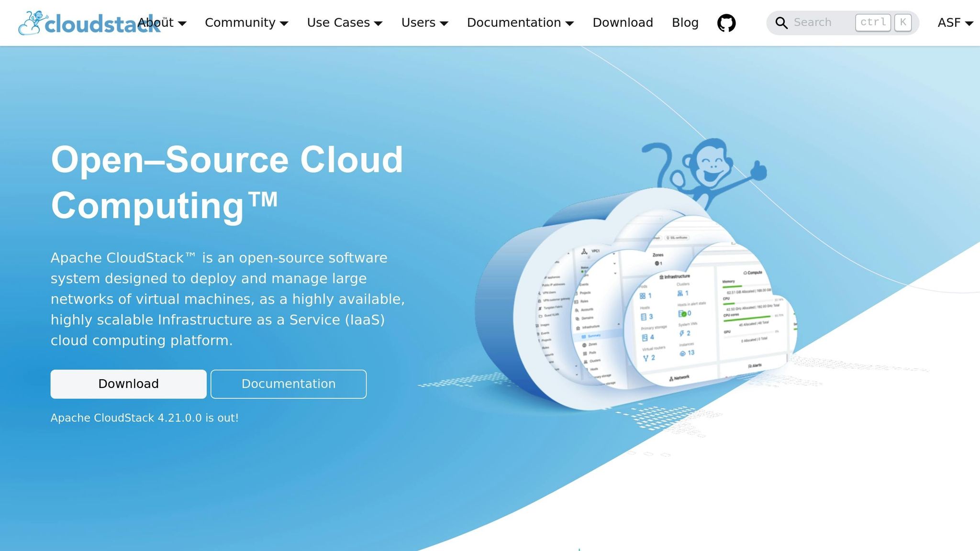Screen dimensions: 980x551
Task: Open the Use Cases dropdown
Action: point(345,22)
